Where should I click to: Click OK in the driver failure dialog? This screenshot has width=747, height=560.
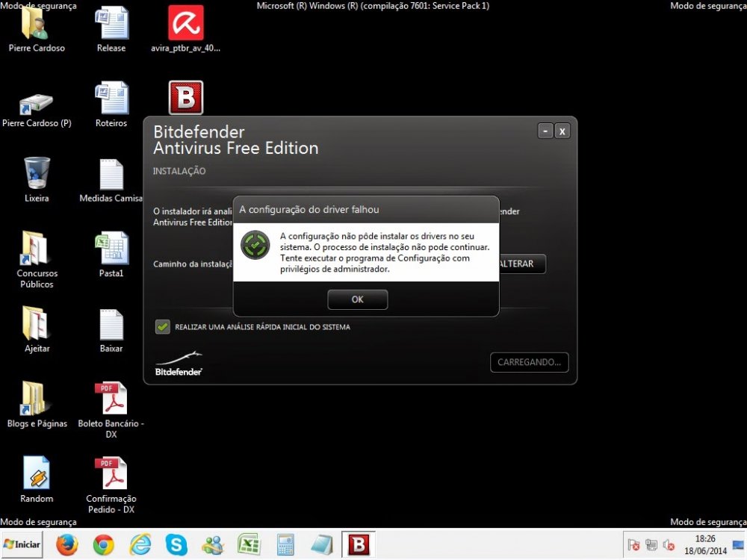coord(357,299)
